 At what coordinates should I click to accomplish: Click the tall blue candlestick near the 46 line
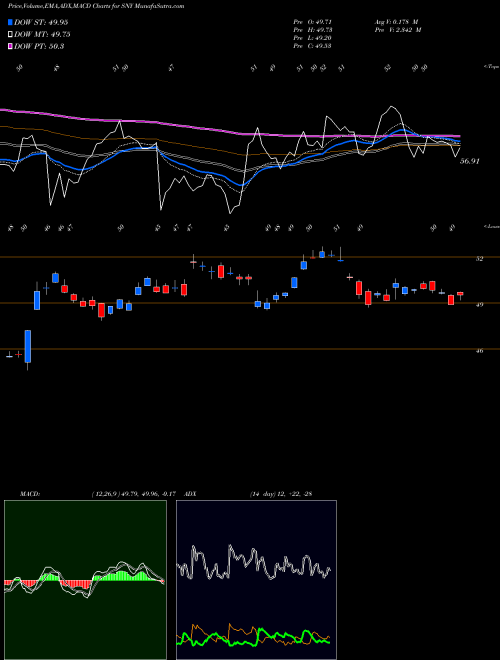coord(28,346)
